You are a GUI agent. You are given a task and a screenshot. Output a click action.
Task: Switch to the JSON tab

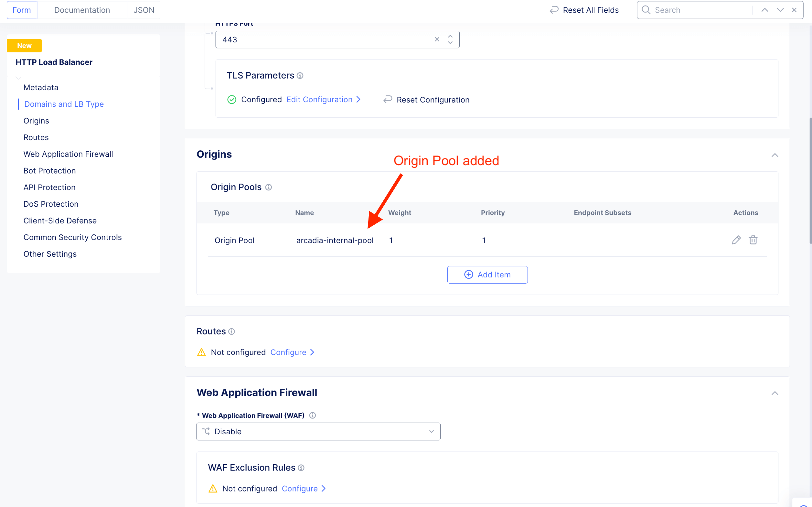(144, 10)
